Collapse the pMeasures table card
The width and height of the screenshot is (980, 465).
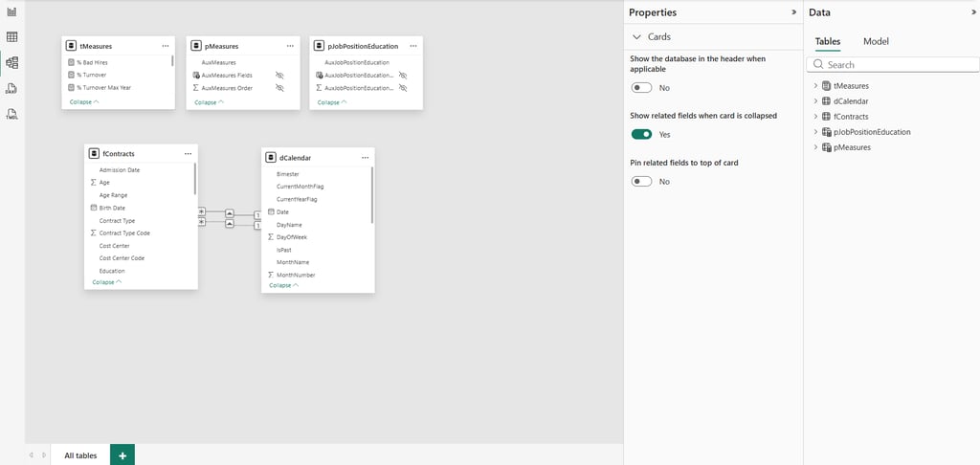click(209, 101)
